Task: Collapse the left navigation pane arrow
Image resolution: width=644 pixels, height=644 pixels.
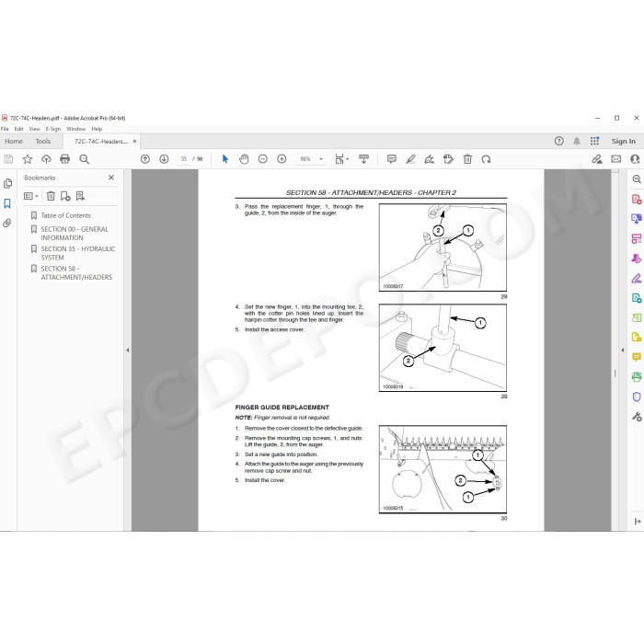Action: [x=128, y=351]
